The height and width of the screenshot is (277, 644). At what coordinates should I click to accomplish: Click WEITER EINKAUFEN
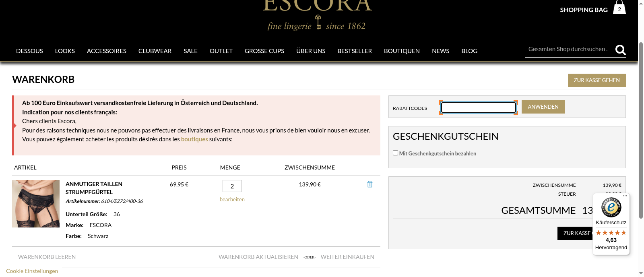pyautogui.click(x=347, y=257)
